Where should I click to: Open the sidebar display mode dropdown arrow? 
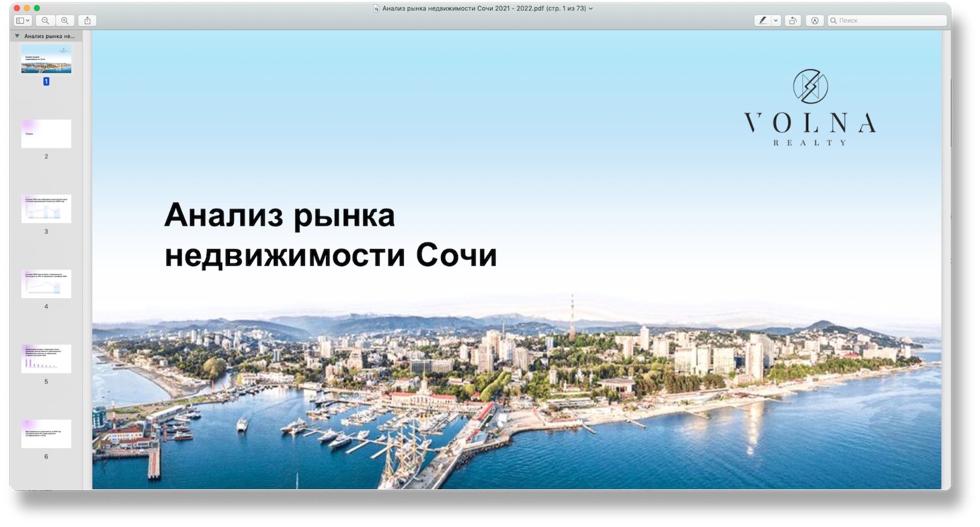pyautogui.click(x=28, y=20)
